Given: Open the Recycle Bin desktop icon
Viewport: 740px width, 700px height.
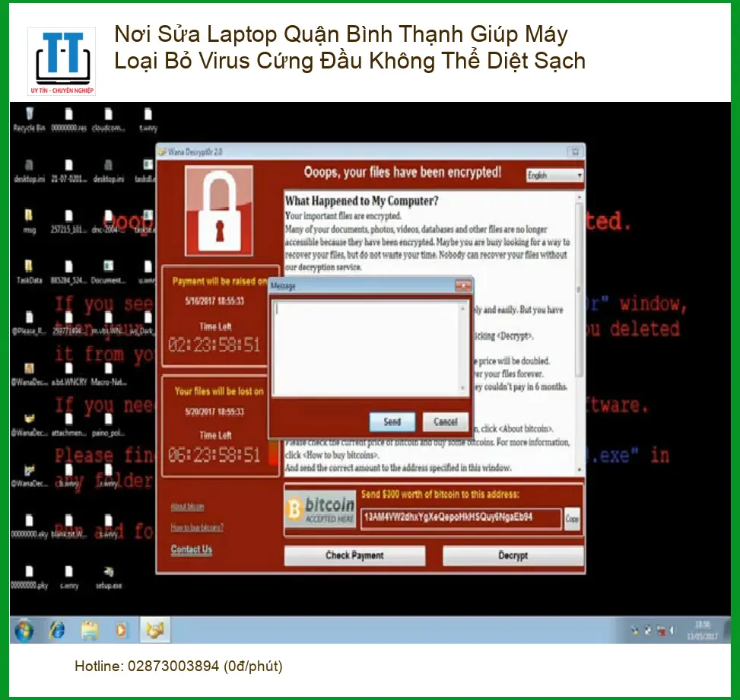Looking at the screenshot, I should 29,119.
